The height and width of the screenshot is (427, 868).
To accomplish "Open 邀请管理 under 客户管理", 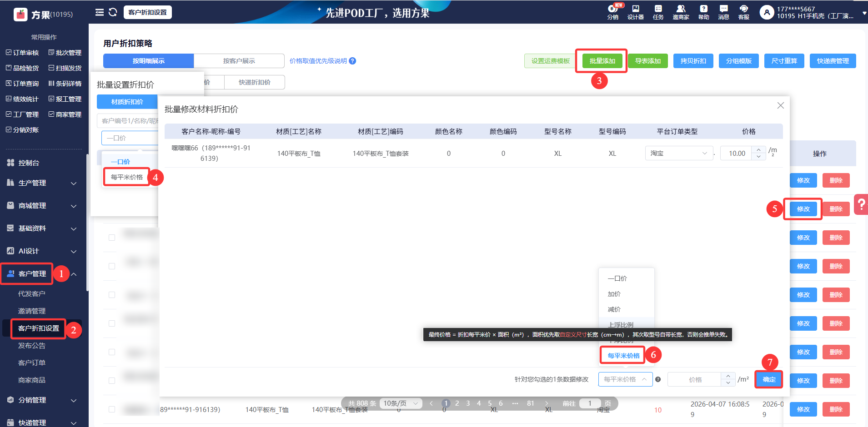I will pos(32,311).
